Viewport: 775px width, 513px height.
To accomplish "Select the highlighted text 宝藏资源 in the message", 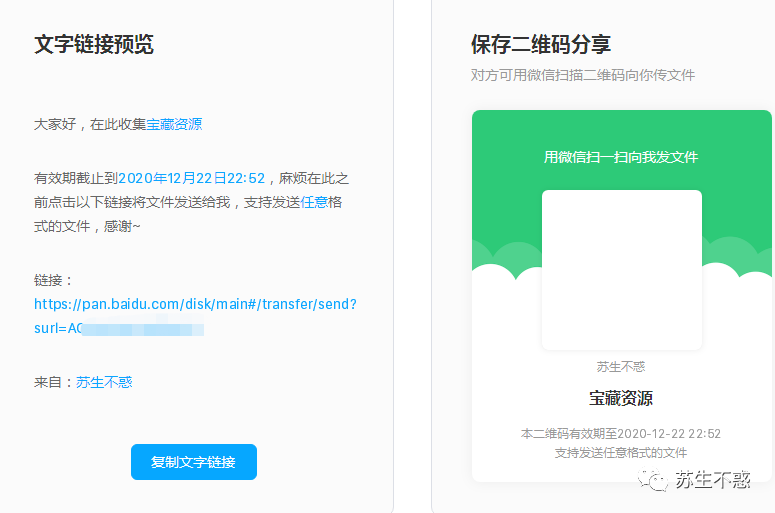I will click(174, 124).
